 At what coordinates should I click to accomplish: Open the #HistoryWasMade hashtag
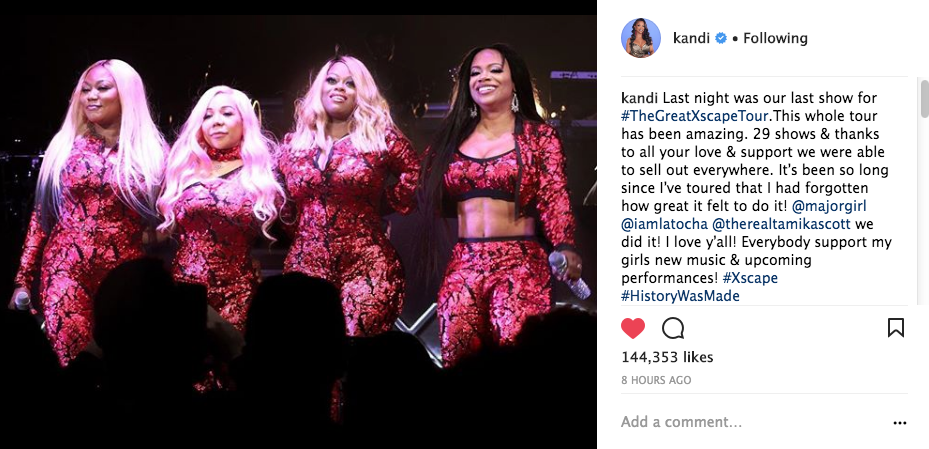680,296
